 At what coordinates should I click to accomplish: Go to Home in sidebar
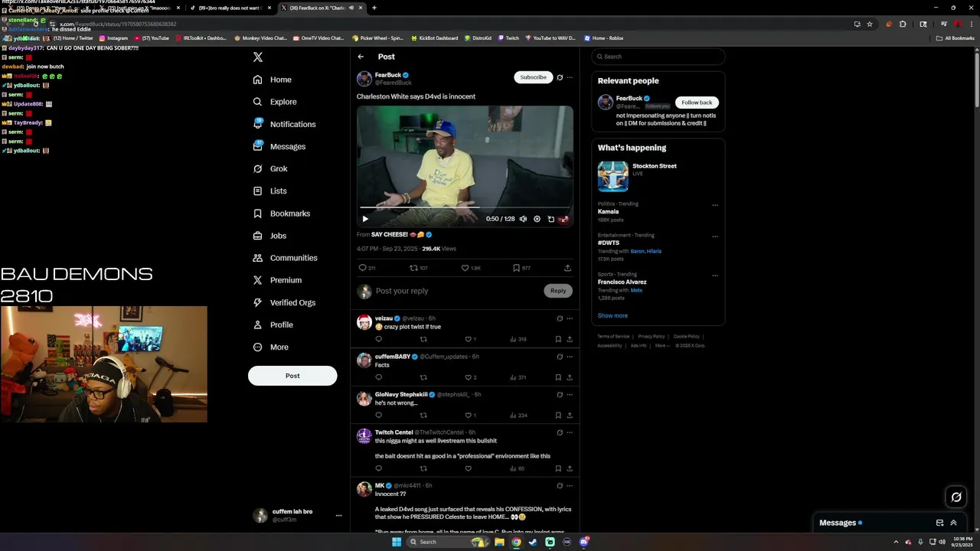pos(273,80)
